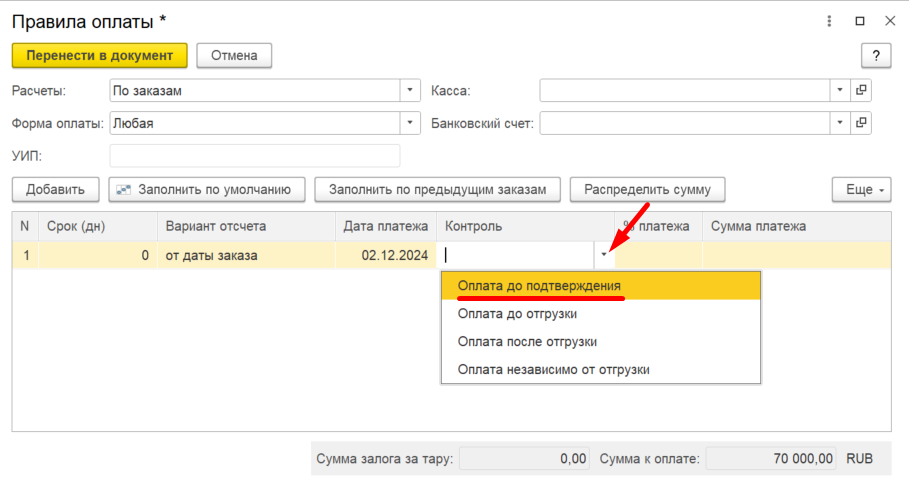
Task: Click Заполнить по предыдущим заказам button
Action: tap(438, 189)
